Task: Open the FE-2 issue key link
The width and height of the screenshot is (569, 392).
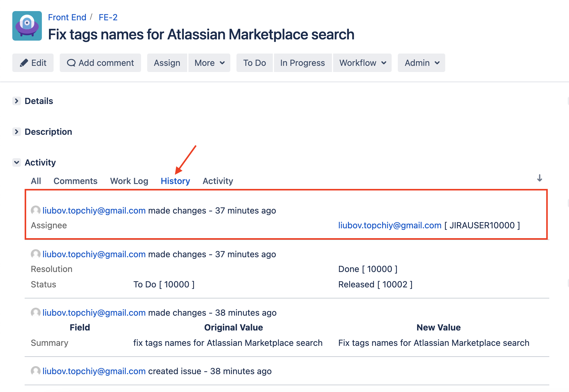Action: (x=108, y=17)
